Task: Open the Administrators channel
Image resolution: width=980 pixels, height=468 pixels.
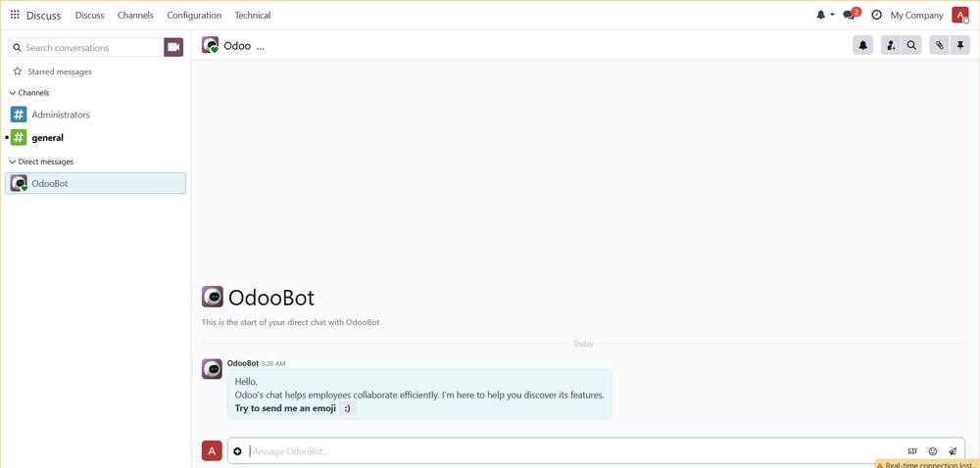Action: pos(95,115)
